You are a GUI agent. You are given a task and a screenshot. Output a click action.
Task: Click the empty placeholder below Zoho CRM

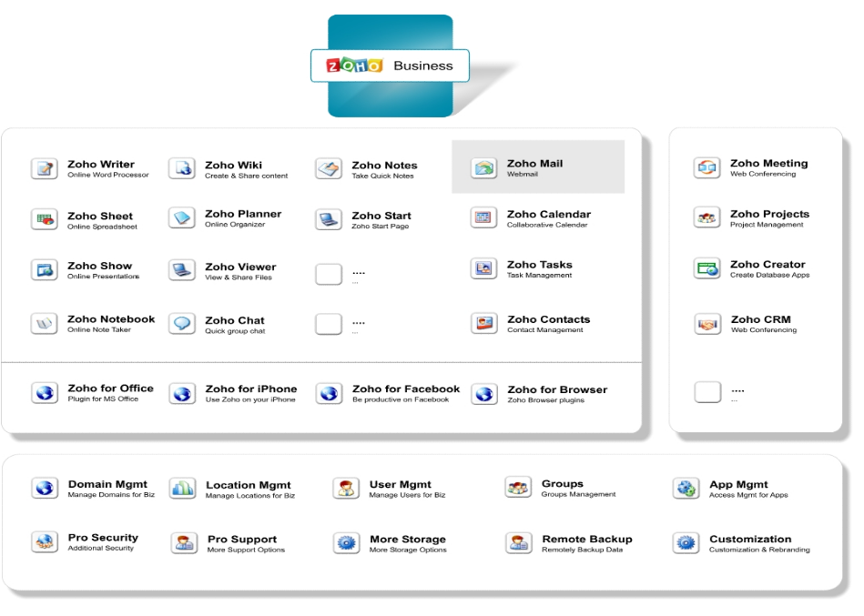pyautogui.click(x=708, y=392)
